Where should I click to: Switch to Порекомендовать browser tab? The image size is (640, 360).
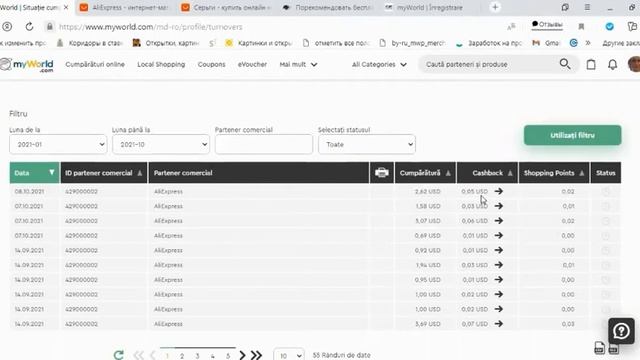[x=329, y=7]
